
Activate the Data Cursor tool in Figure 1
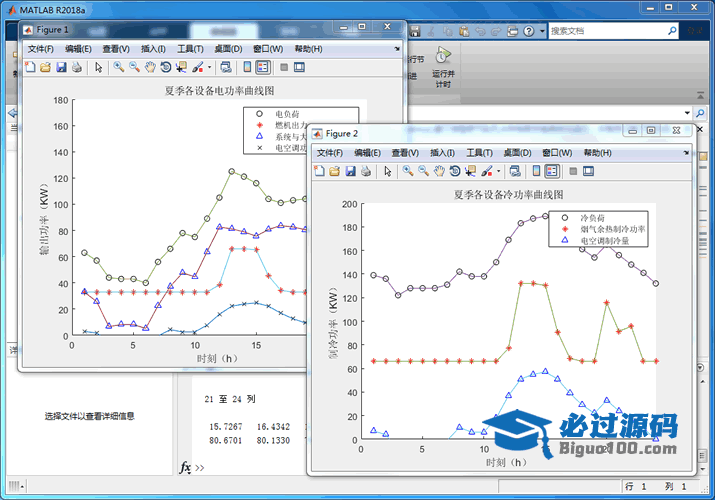click(x=181, y=67)
